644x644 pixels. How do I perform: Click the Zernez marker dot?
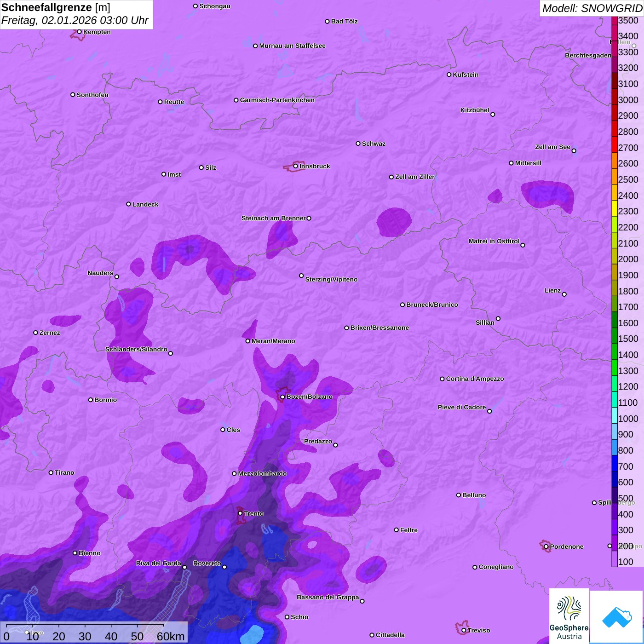pos(35,333)
